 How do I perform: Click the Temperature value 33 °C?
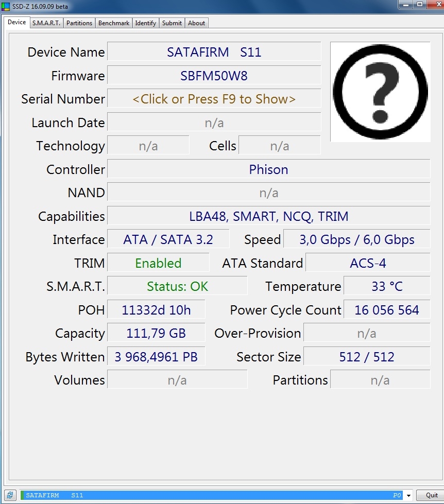coord(387,286)
